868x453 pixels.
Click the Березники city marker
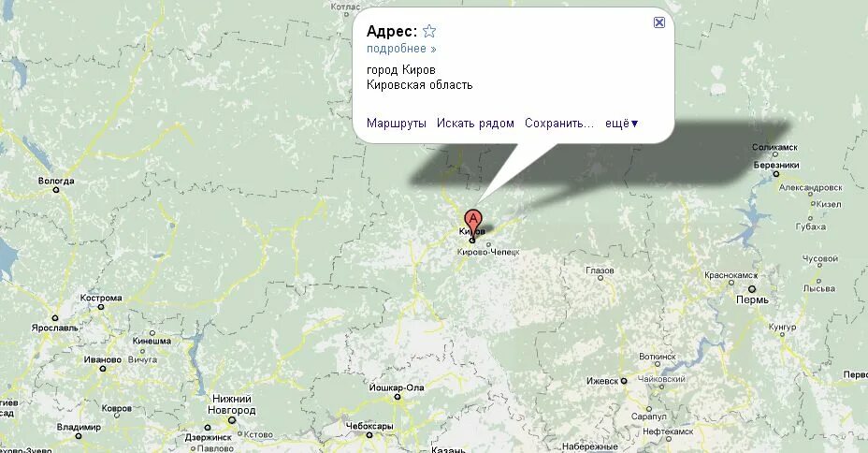click(x=776, y=174)
